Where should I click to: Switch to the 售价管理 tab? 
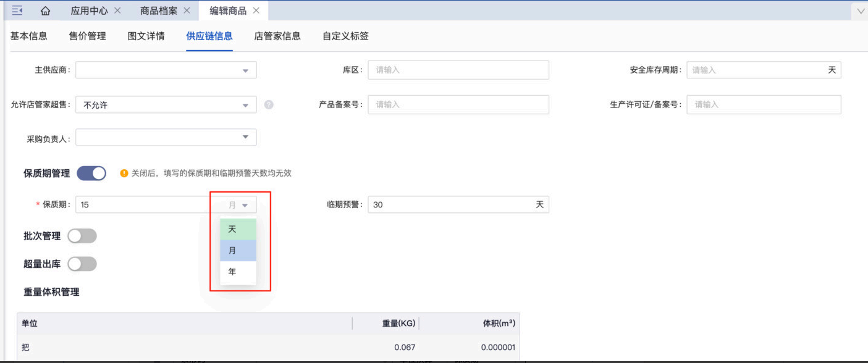click(x=87, y=36)
